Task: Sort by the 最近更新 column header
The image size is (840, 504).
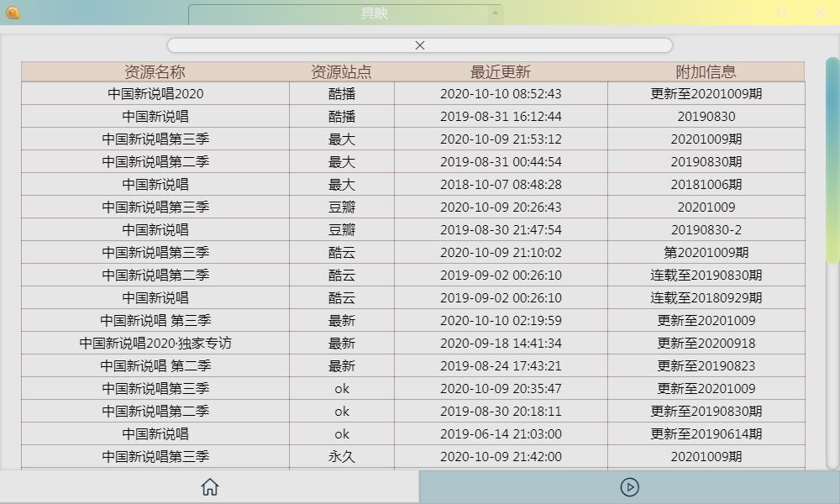Action: tap(501, 71)
